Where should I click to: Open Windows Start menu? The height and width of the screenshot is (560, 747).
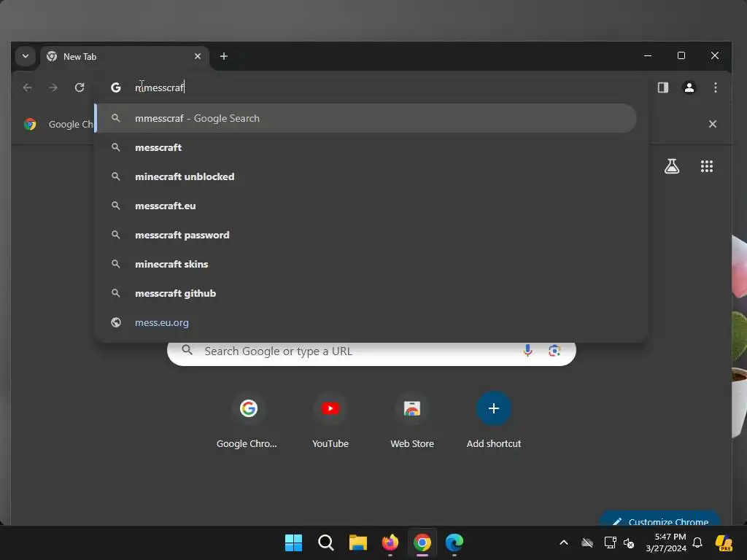[x=293, y=542]
